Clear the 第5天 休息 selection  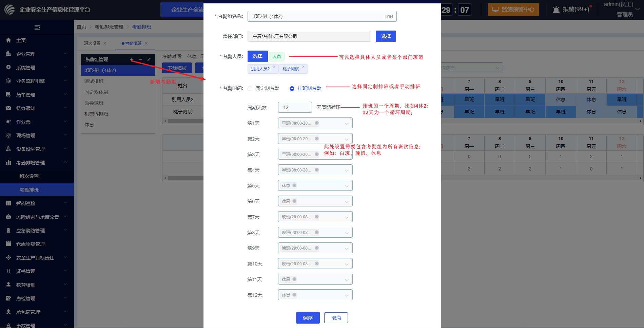coord(294,185)
